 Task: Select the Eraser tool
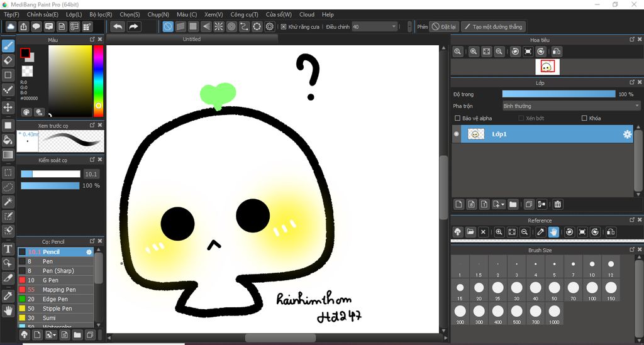[8, 60]
